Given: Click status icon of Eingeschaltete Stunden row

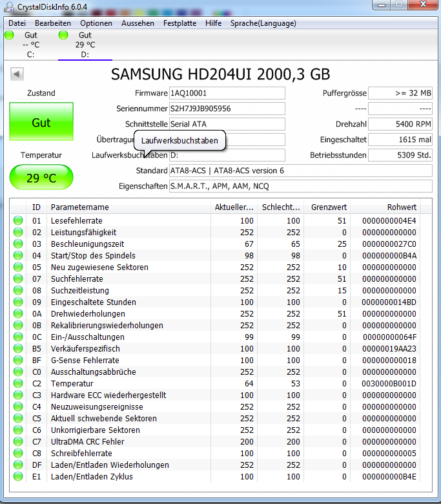Looking at the screenshot, I should (x=18, y=302).
